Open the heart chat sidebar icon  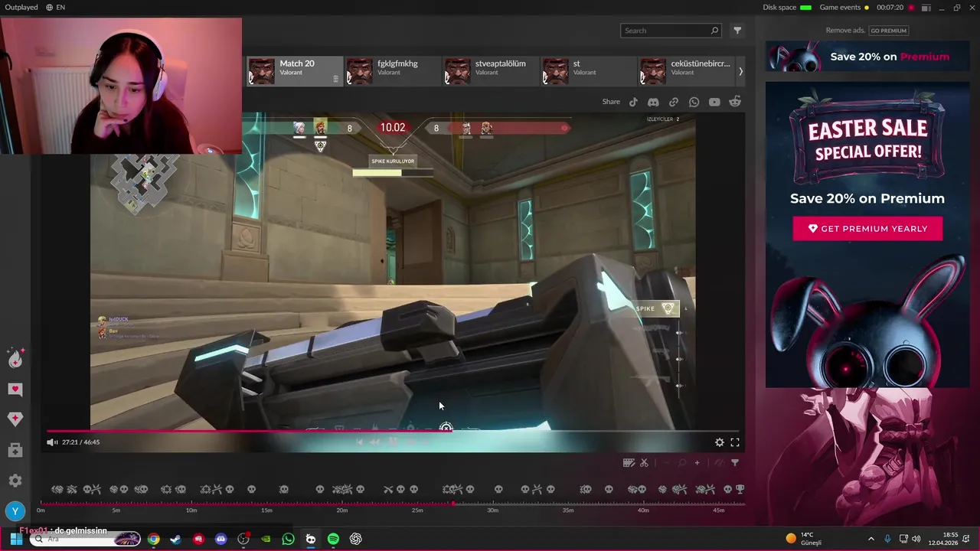(15, 390)
